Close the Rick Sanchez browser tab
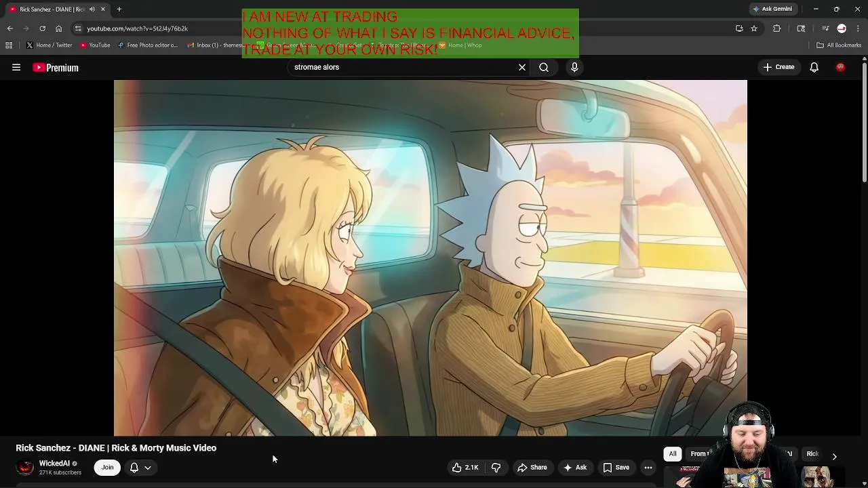The height and width of the screenshot is (488, 868). 102,9
